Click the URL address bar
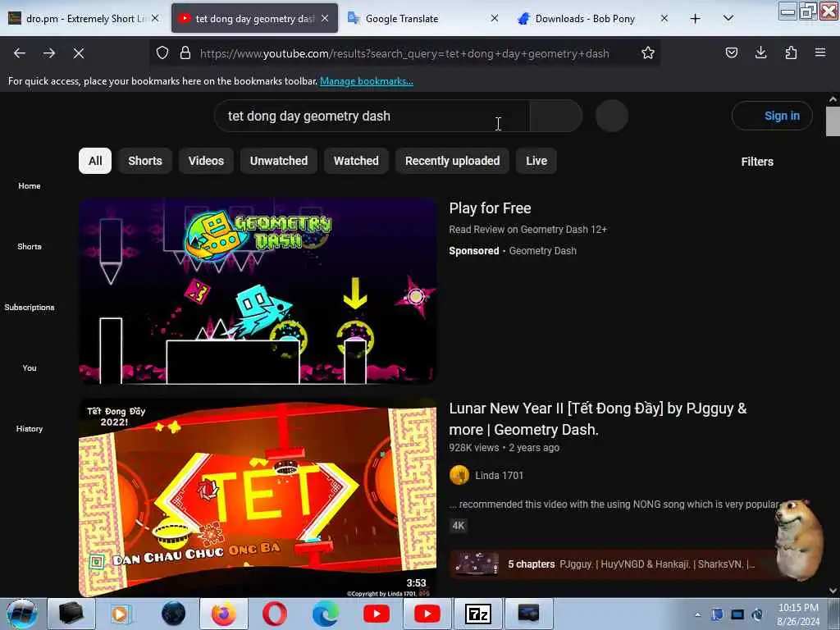 coord(404,53)
